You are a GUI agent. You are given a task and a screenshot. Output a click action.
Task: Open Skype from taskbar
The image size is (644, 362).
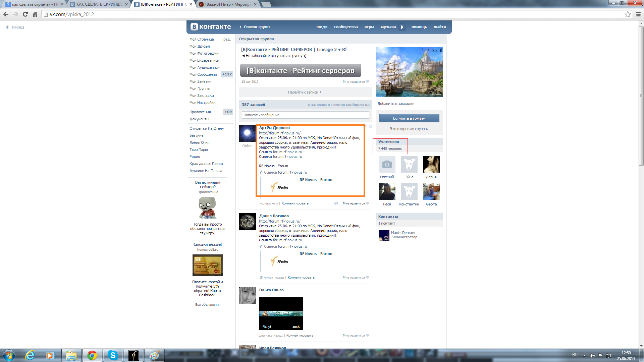pos(113,355)
